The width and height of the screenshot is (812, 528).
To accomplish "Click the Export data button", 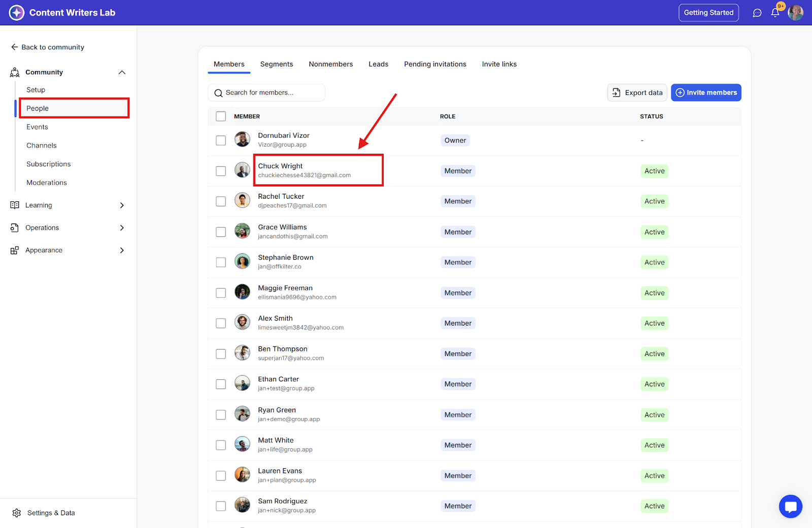I will (x=637, y=93).
